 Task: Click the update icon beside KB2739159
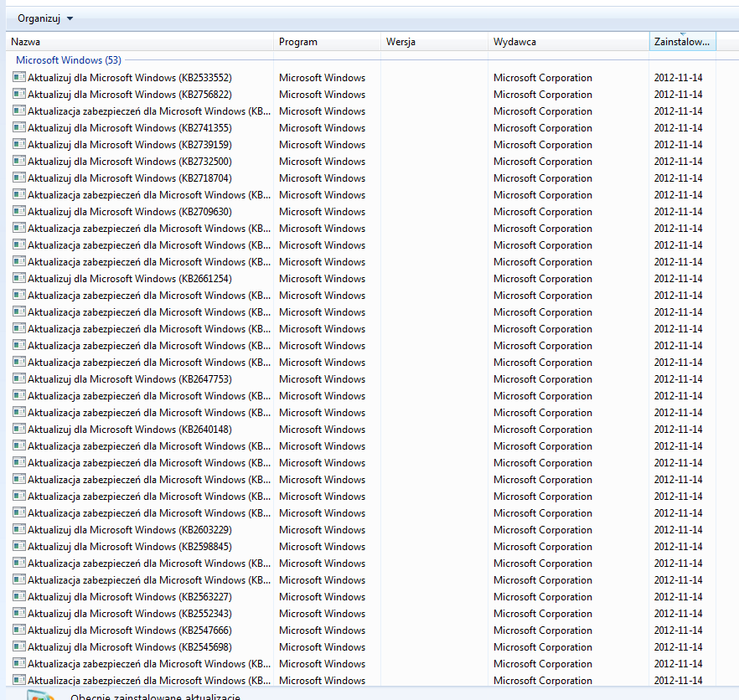[x=18, y=145]
